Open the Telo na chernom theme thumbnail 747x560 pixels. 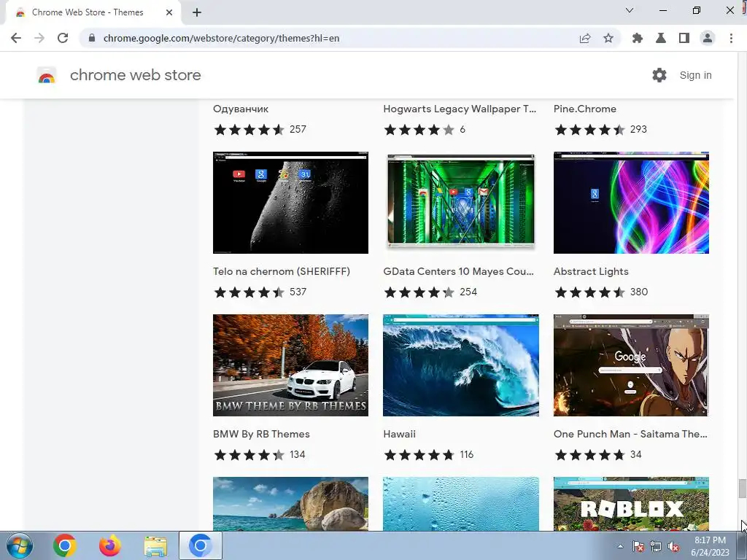pos(290,203)
